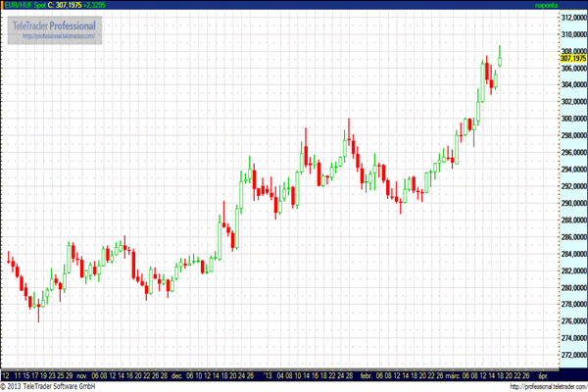Select the '13 year marker on time axis

click(x=266, y=374)
